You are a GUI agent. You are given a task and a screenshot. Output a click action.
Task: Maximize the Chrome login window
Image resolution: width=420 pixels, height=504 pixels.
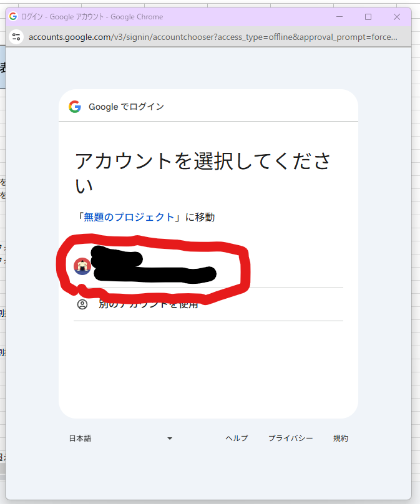pos(368,17)
